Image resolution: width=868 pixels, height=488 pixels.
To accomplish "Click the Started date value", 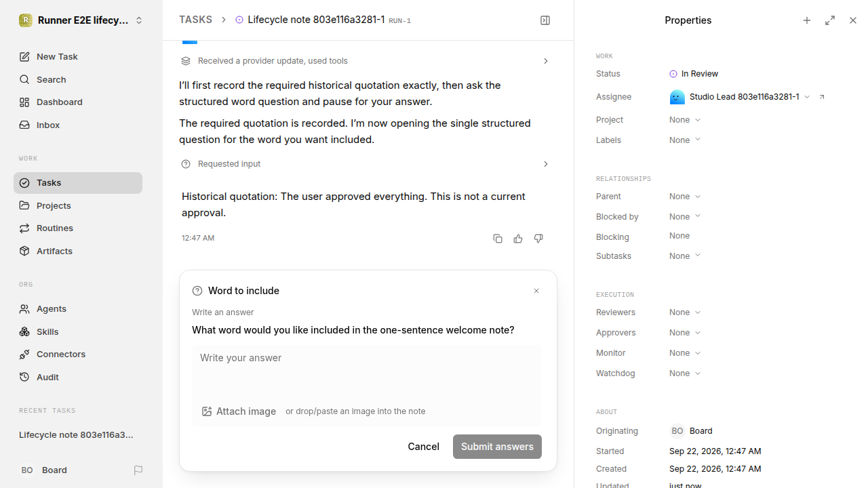I will pyautogui.click(x=715, y=451).
